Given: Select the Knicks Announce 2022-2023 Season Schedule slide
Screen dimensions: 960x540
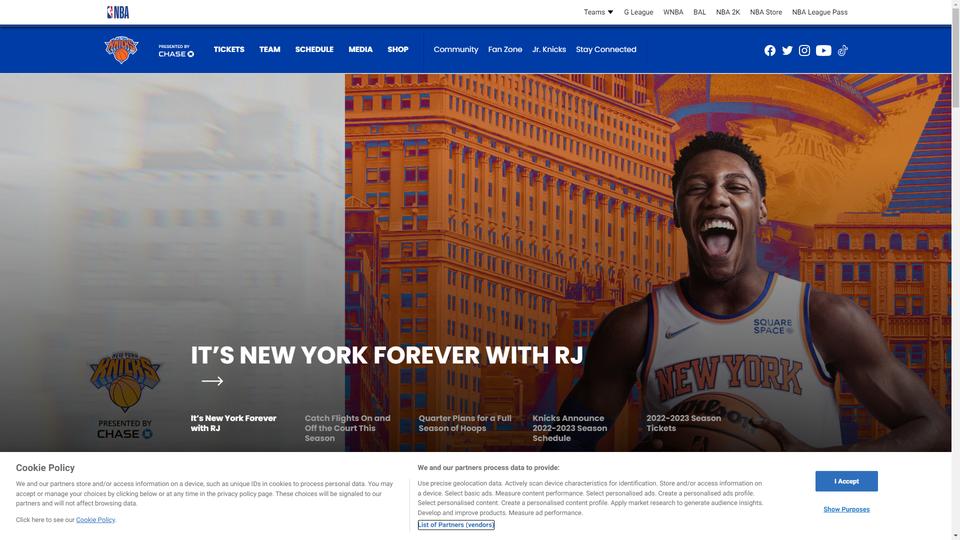Looking at the screenshot, I should (x=569, y=428).
